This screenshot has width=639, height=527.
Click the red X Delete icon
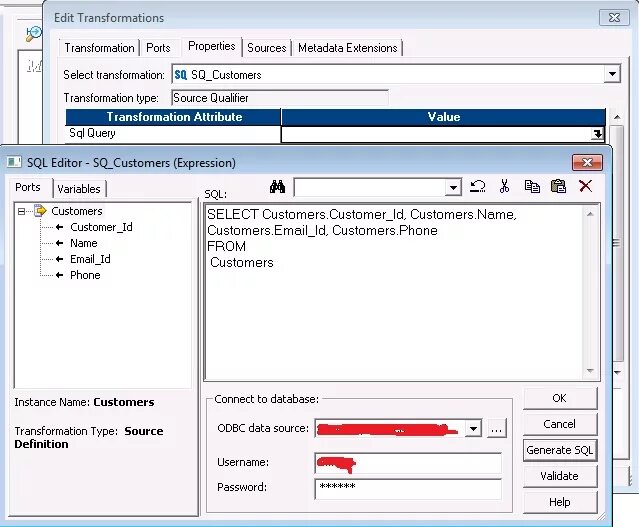click(585, 186)
